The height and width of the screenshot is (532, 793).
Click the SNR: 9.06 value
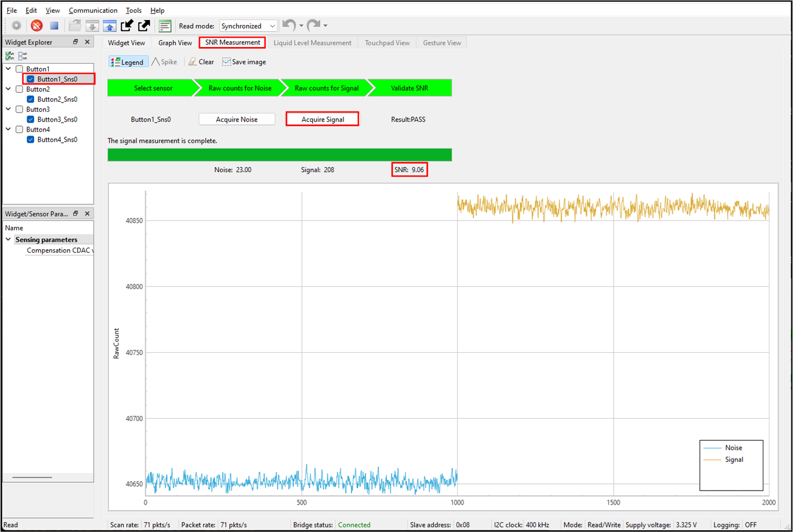(409, 170)
